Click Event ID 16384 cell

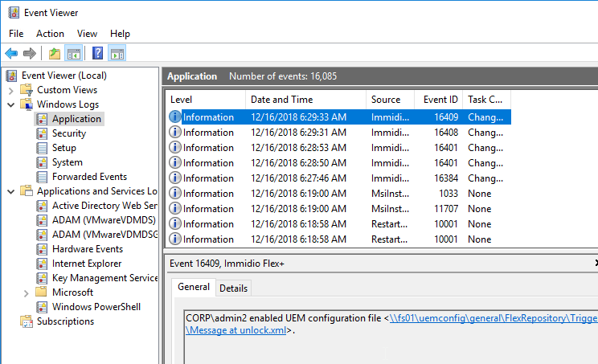click(x=445, y=178)
